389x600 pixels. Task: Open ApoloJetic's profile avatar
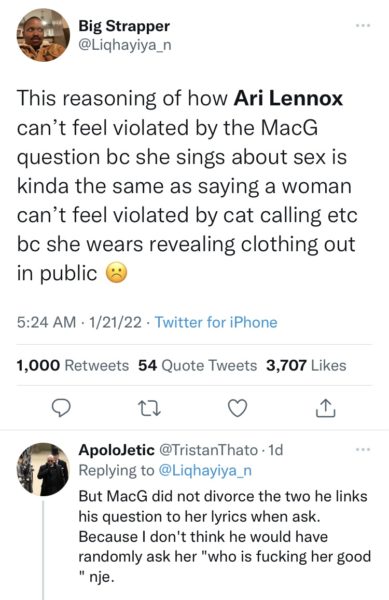43,470
